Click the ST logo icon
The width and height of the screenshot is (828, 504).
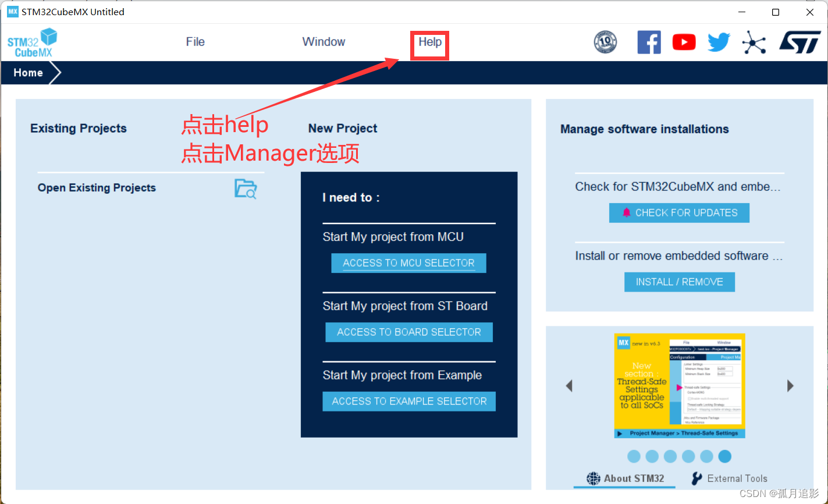(800, 42)
